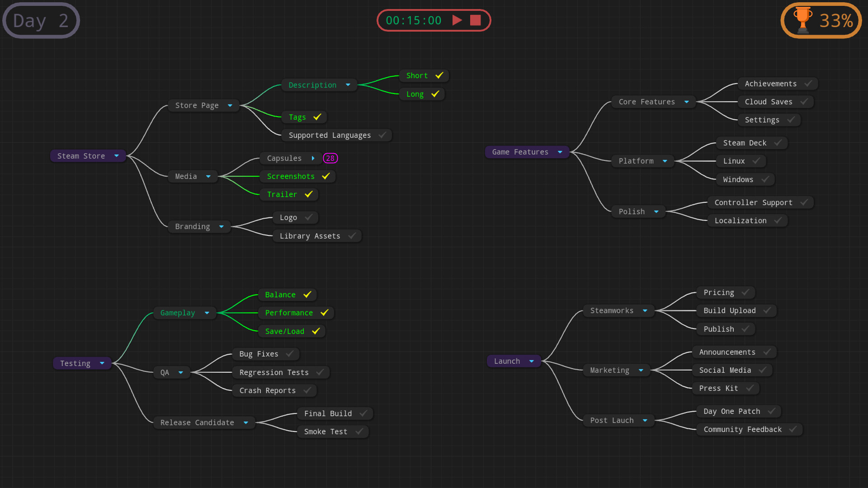The width and height of the screenshot is (868, 488).
Task: Select the Release Candidate node label
Action: 197,422
